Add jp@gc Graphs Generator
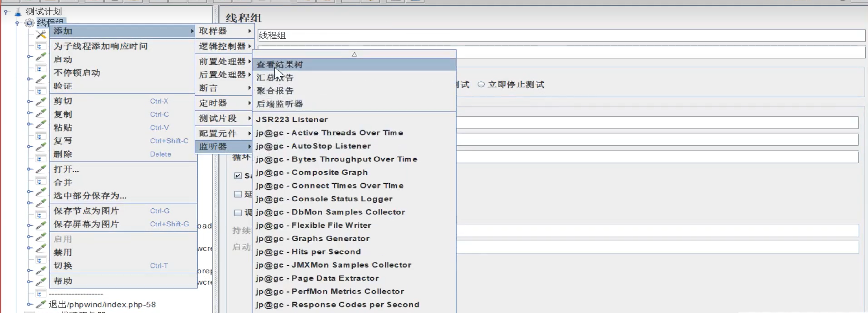 (x=354, y=238)
